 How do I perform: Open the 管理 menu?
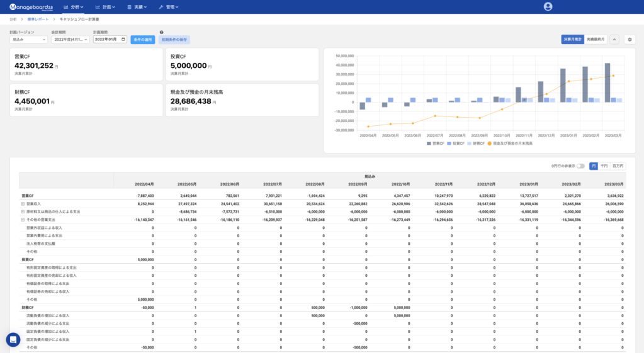(x=168, y=6)
